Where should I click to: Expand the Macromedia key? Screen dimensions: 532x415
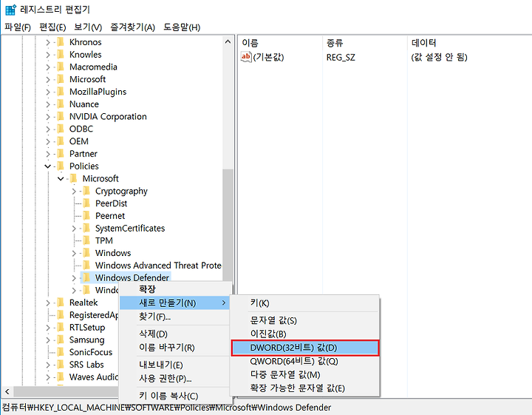click(48, 67)
